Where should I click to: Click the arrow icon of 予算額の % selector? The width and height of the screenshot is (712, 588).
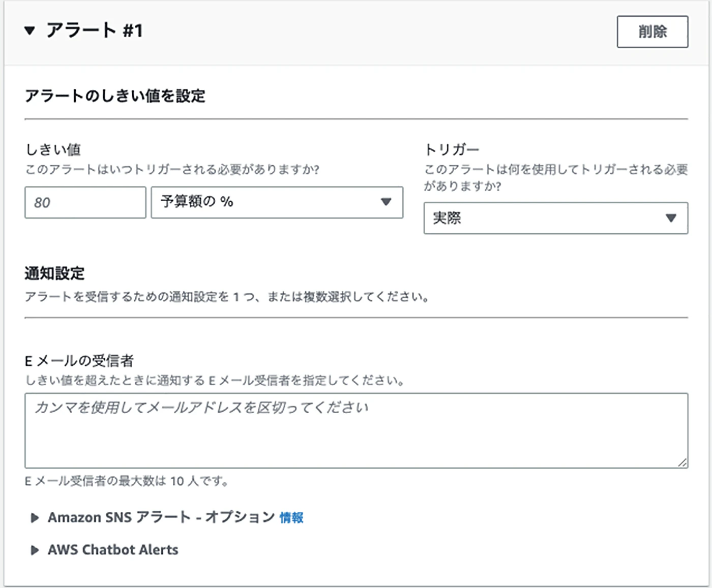click(x=386, y=202)
